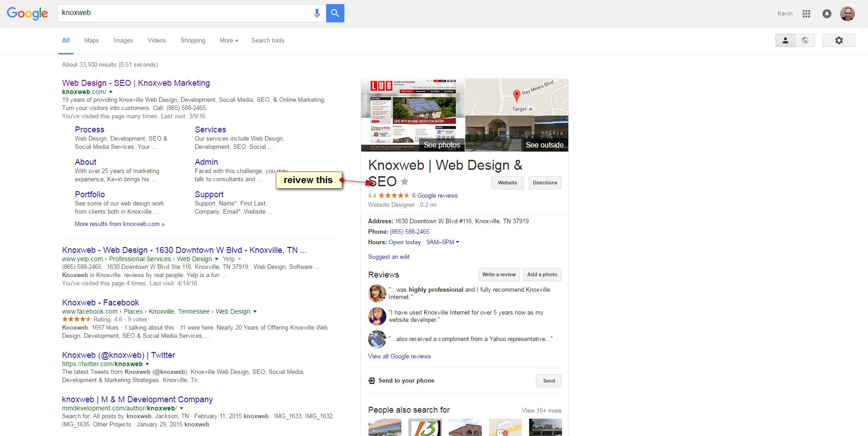Expand business hours 9AM–5PM
The width and height of the screenshot is (868, 436).
(443, 242)
